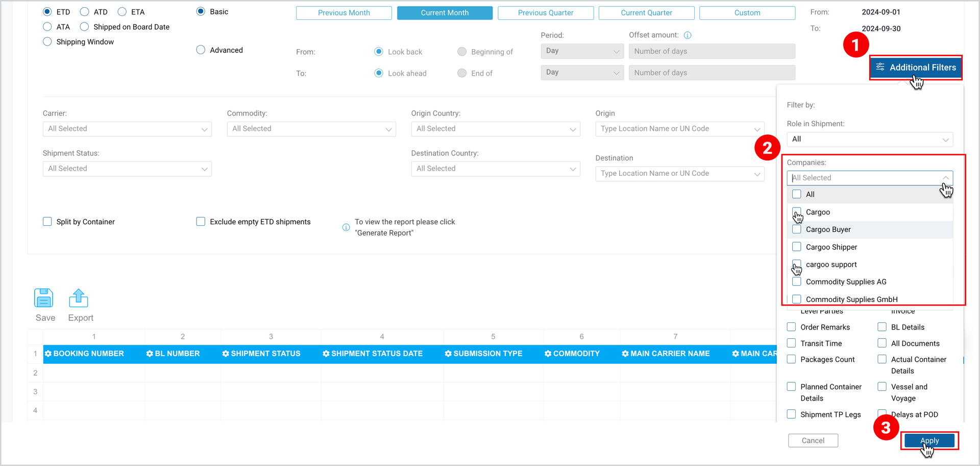
Task: Click the gear icon on SHIPMENT STATUS column
Action: (x=226, y=354)
